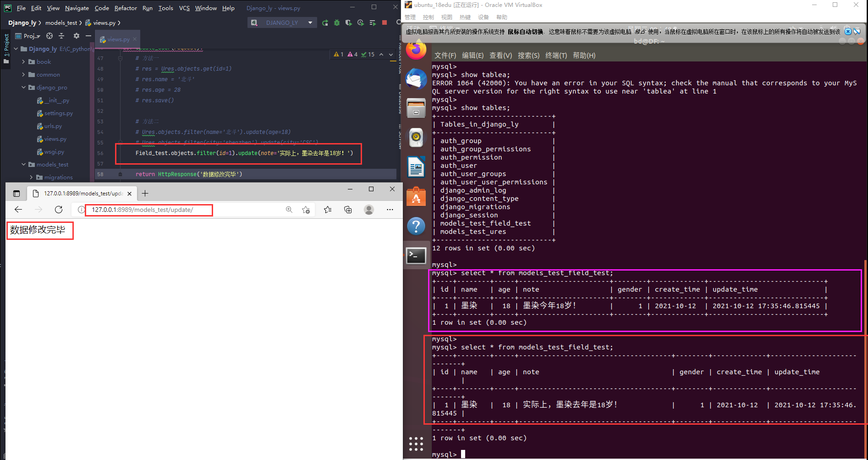Viewport: 868px width, 460px height.
Task: Open Help from the Ubuntu dock
Action: point(416,226)
